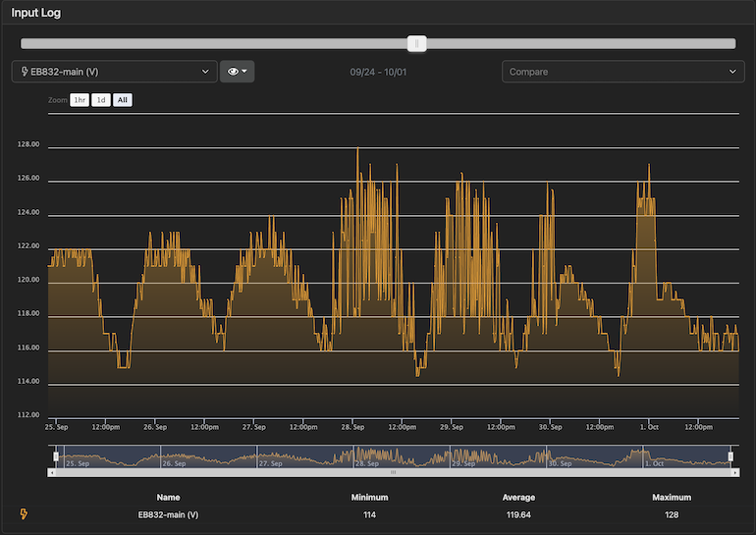
Task: Click the navigator horizontal scrollbar grip
Action: 393,473
